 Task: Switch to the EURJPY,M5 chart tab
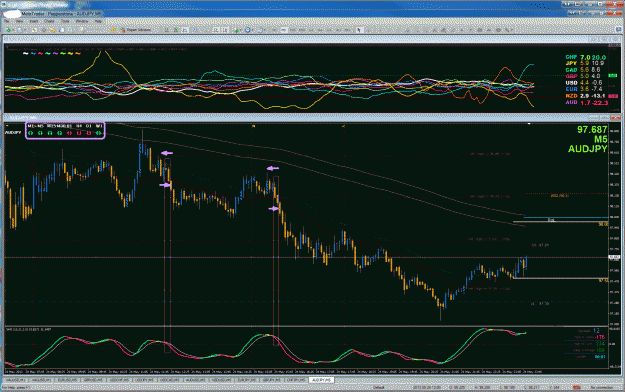pyautogui.click(x=247, y=380)
